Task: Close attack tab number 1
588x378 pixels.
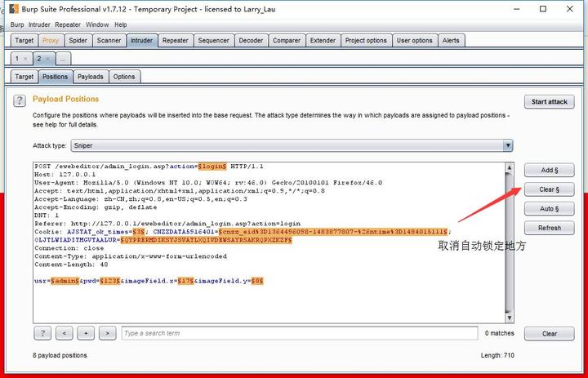Action: pyautogui.click(x=25, y=59)
